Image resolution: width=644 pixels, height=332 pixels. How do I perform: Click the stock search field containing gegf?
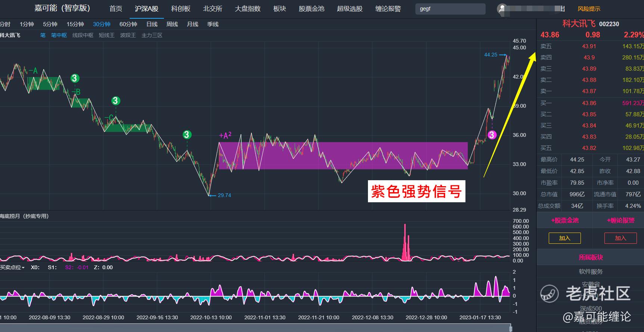pos(451,9)
